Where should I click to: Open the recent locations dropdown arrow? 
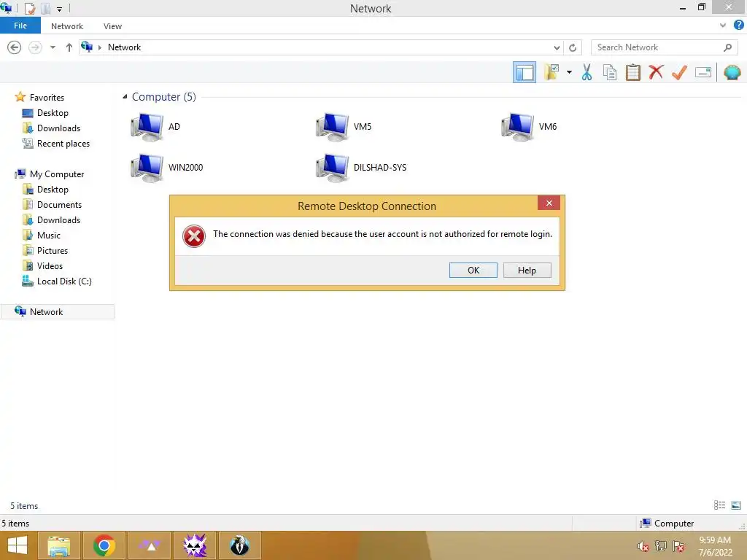53,47
